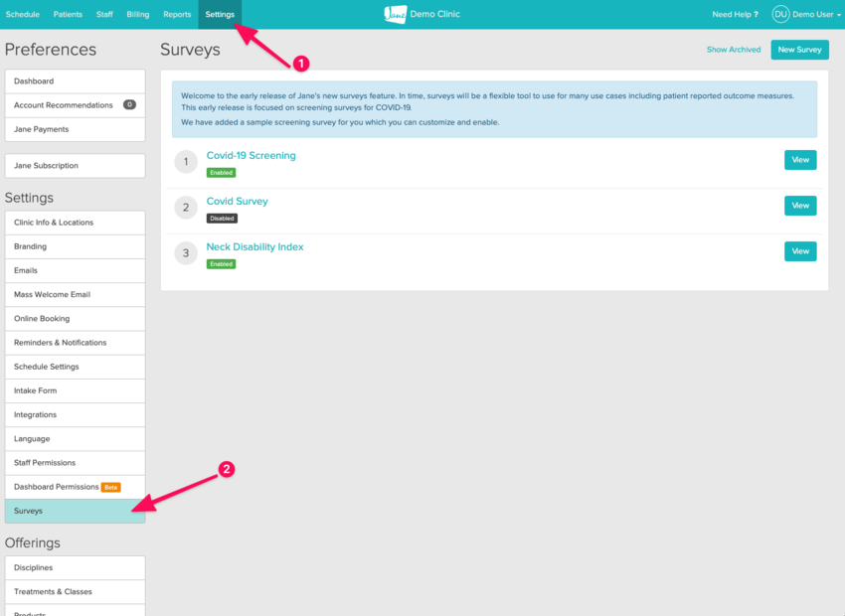Go to the Billing tab
The width and height of the screenshot is (845, 616).
click(x=138, y=15)
